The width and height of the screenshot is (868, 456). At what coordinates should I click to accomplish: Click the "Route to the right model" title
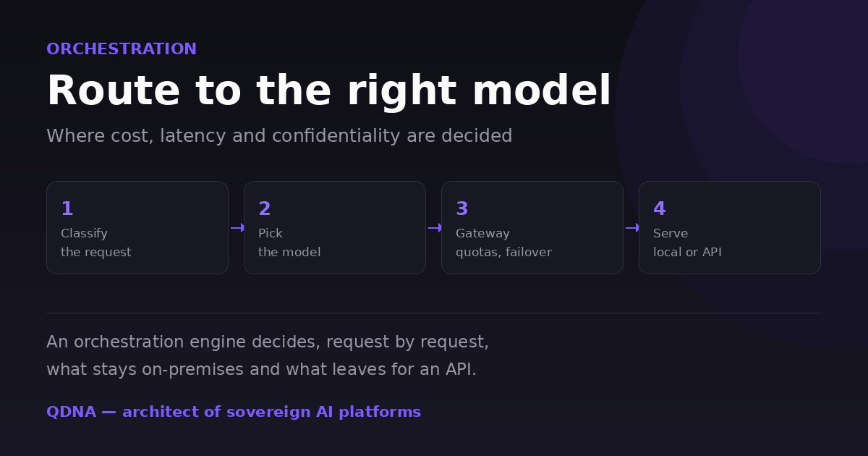329,91
